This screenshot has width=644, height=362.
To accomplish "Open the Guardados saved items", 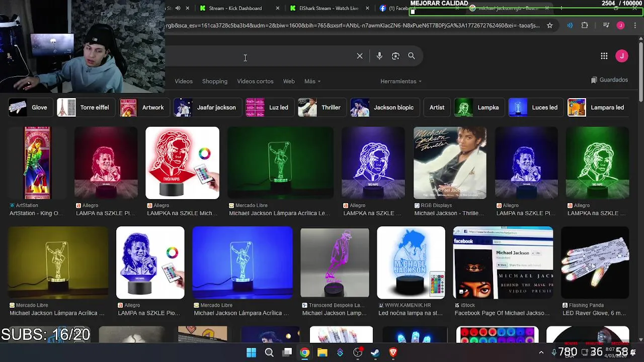I will [x=609, y=80].
